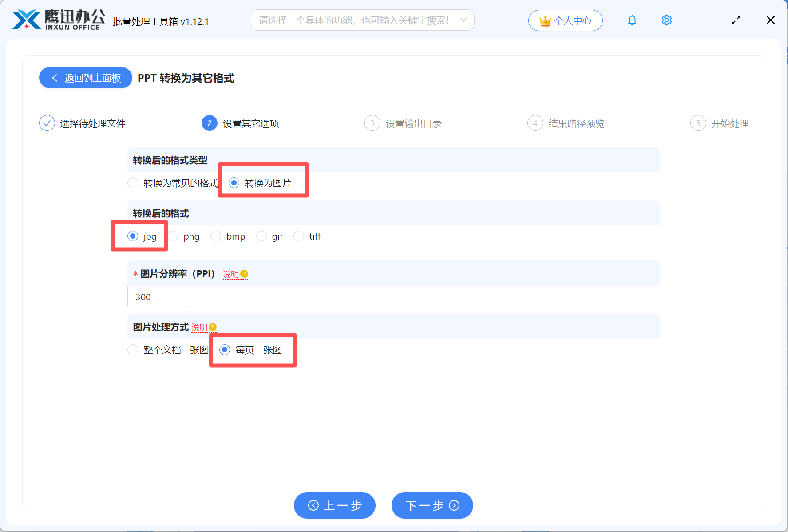Screen dimensions: 788x532
Task: Select the tiff format option
Action: click(299, 236)
